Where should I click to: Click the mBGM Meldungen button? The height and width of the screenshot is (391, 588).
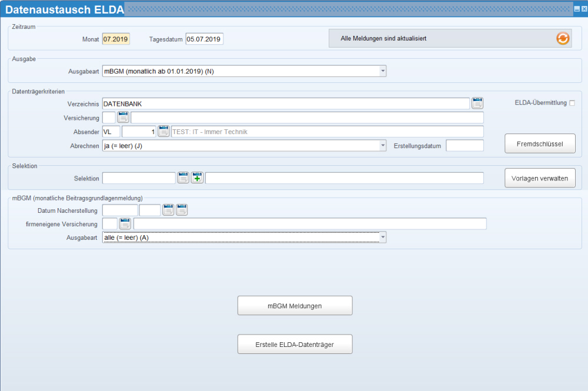click(295, 306)
